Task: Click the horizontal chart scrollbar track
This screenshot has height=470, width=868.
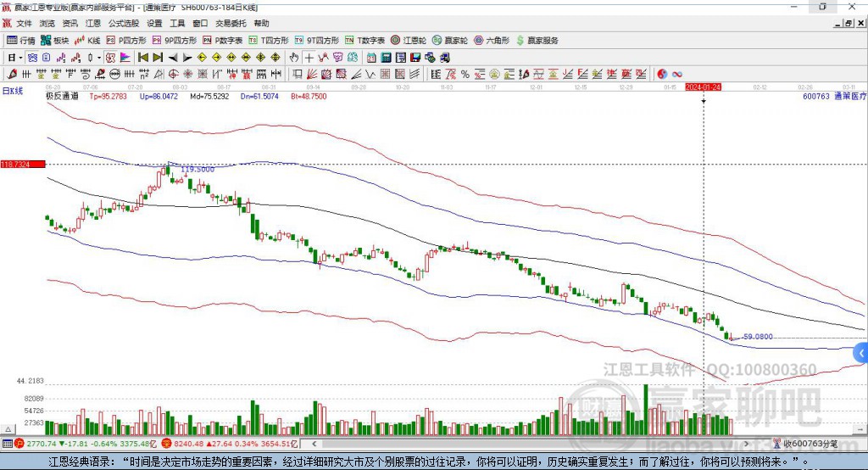Action: coord(531,444)
